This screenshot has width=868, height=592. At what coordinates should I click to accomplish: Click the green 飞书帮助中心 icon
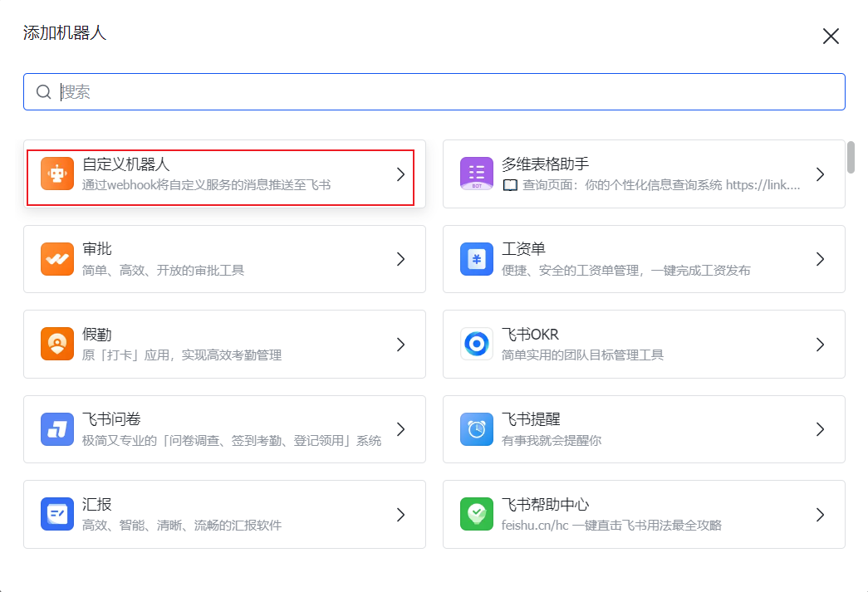tap(477, 514)
